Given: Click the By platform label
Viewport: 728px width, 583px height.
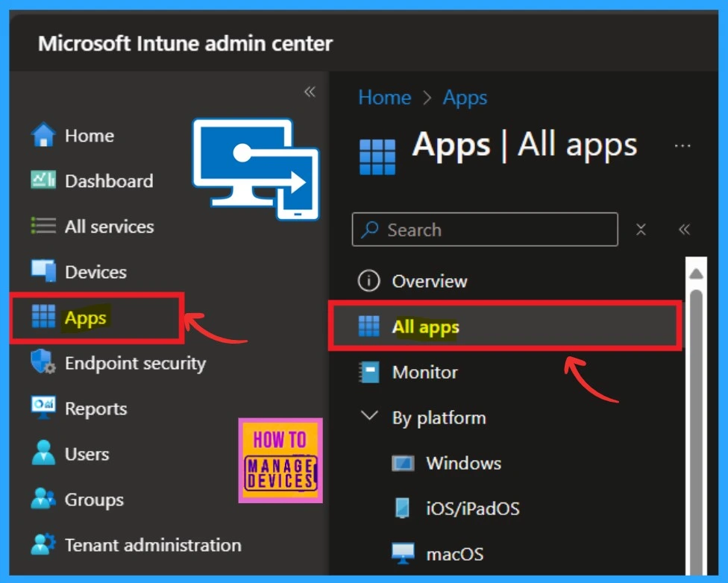Looking at the screenshot, I should point(439,418).
